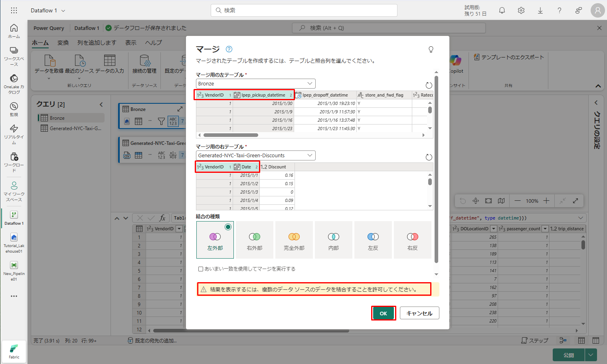Viewport: 607px width, 364px height.
Task: Show more sidebar items via ellipsis
Action: 14,296
